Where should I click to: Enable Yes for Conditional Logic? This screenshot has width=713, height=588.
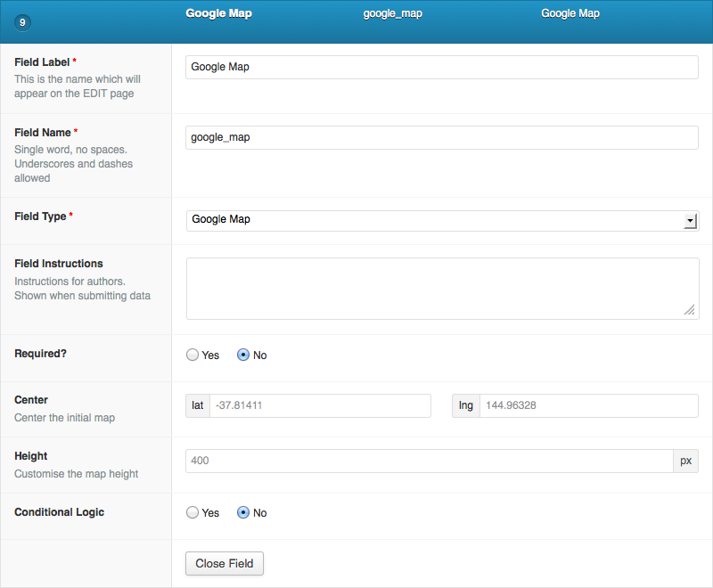coord(193,512)
